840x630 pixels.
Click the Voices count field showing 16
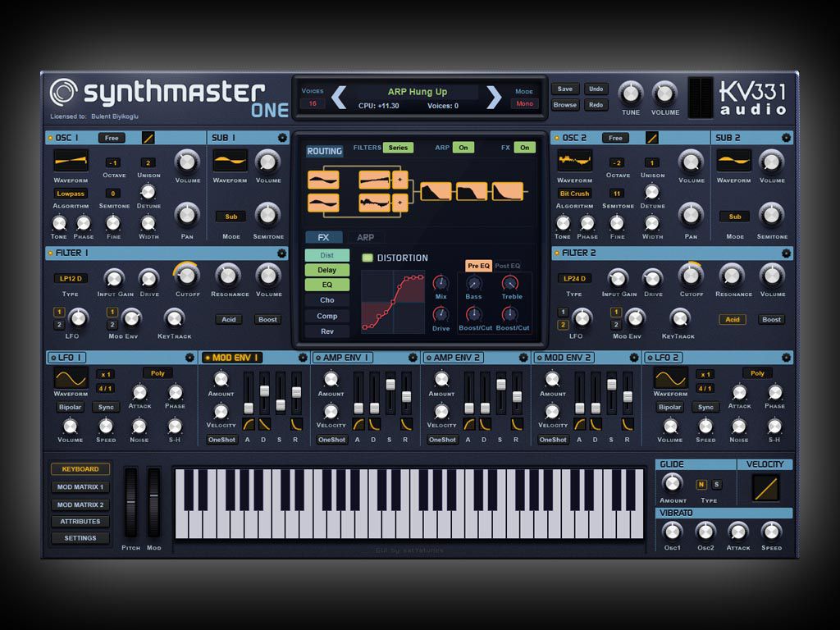tap(313, 103)
